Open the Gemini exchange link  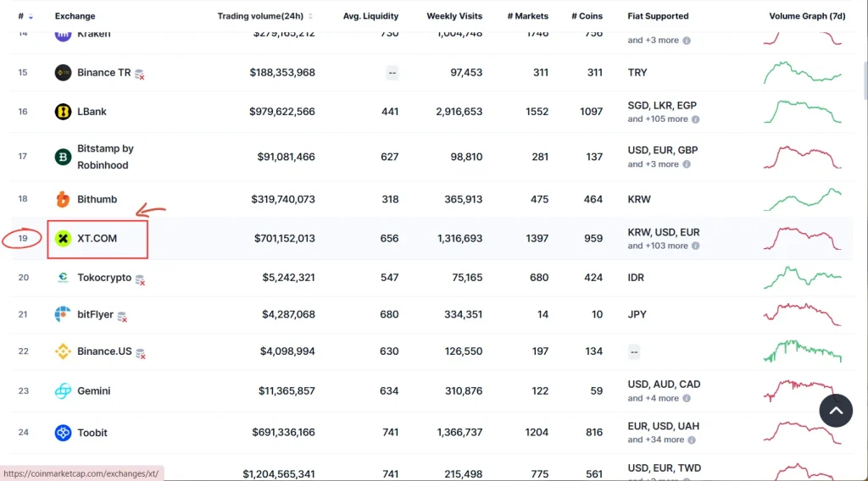pyautogui.click(x=93, y=391)
